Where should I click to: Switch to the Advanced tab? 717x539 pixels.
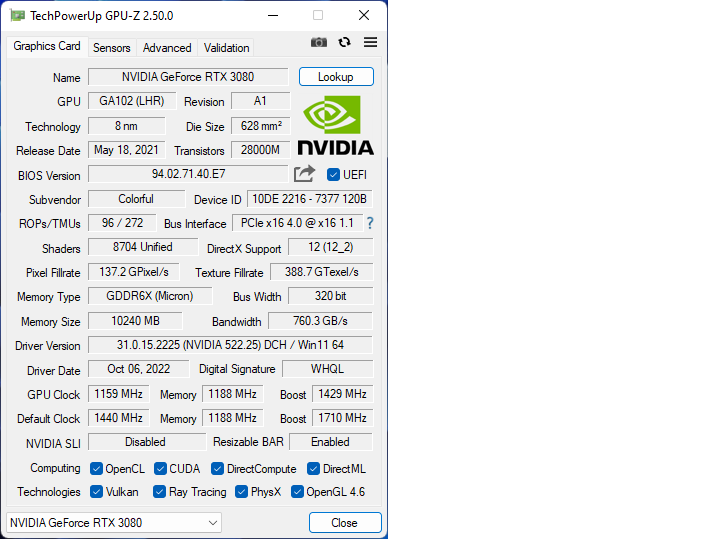click(x=167, y=48)
